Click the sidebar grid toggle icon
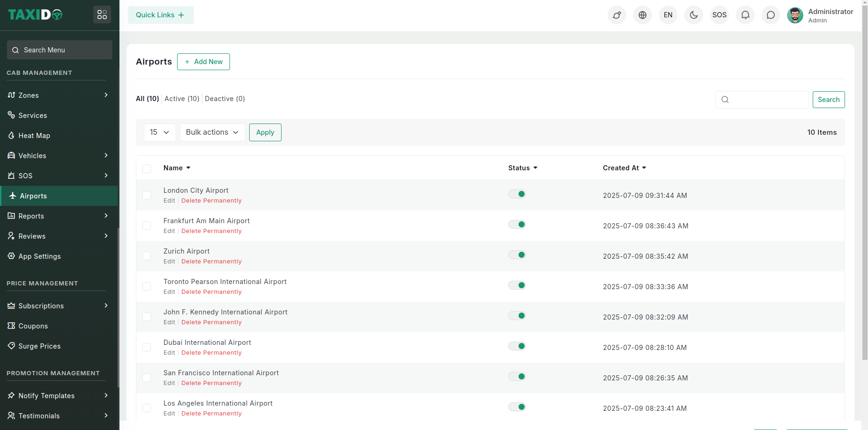Image resolution: width=868 pixels, height=430 pixels. point(102,15)
